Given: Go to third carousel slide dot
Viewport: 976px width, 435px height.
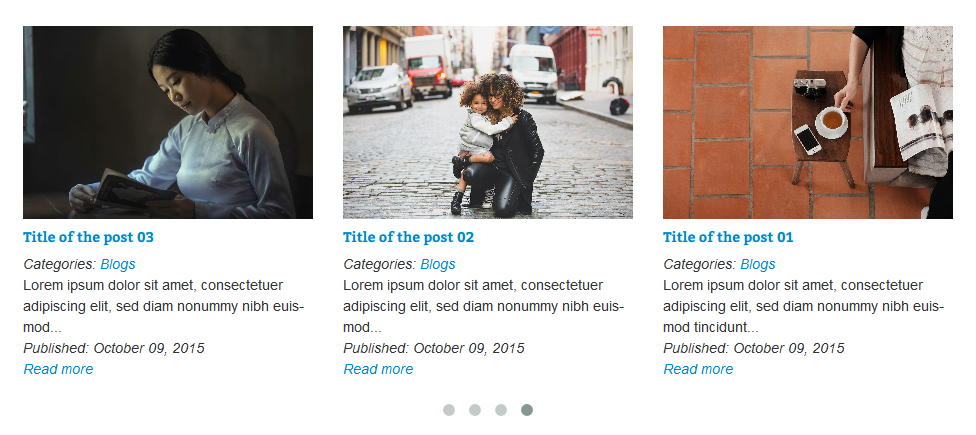Looking at the screenshot, I should [501, 410].
